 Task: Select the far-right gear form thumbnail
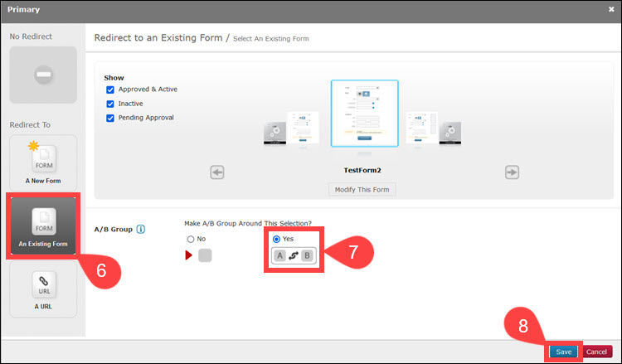[450, 133]
